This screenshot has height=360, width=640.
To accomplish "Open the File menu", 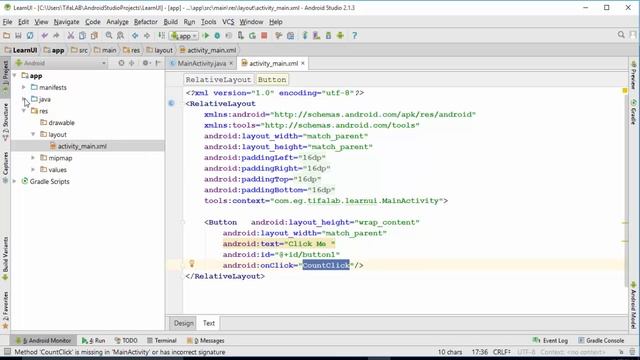I will tap(7, 22).
